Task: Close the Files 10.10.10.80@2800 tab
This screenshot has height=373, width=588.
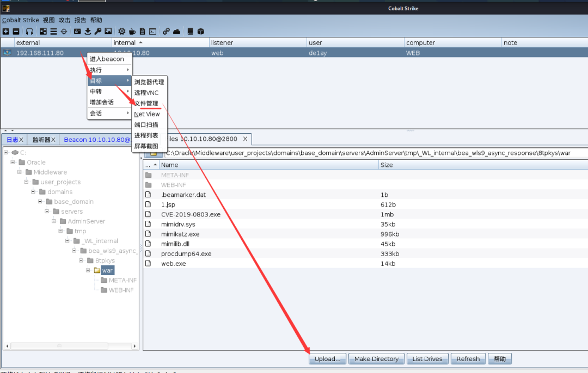Action: tap(245, 139)
